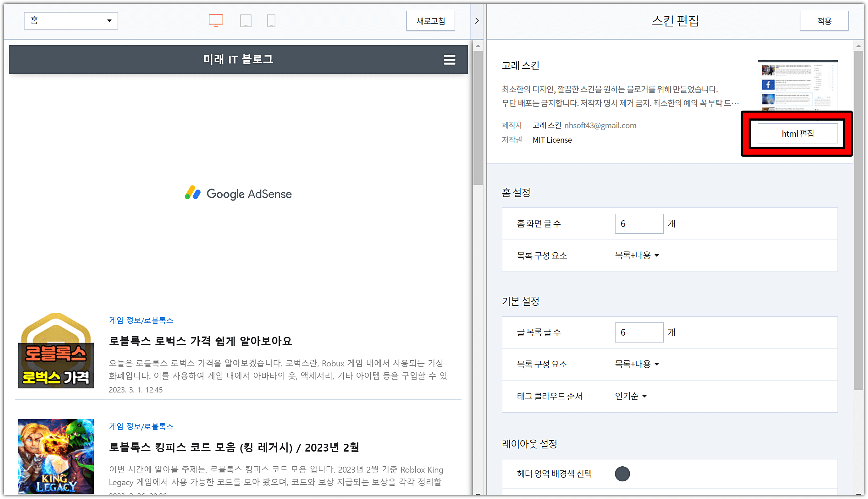868x499 pixels.
Task: Pick the 헤더 영역 배경색 color swatch
Action: [x=622, y=474]
